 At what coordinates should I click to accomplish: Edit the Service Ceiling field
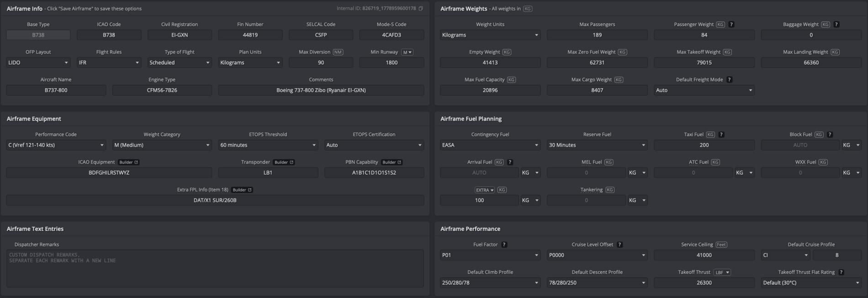(x=704, y=255)
